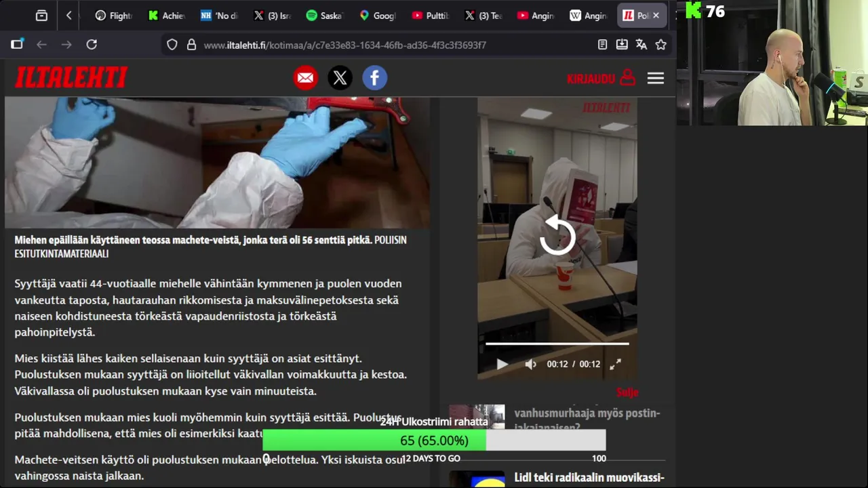
Task: Share article on Facebook icon
Action: tap(374, 78)
